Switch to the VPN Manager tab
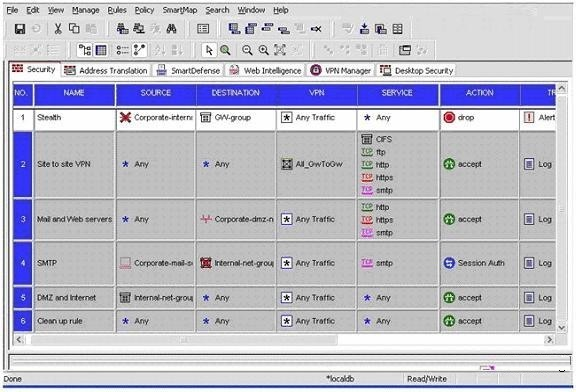 [x=341, y=71]
